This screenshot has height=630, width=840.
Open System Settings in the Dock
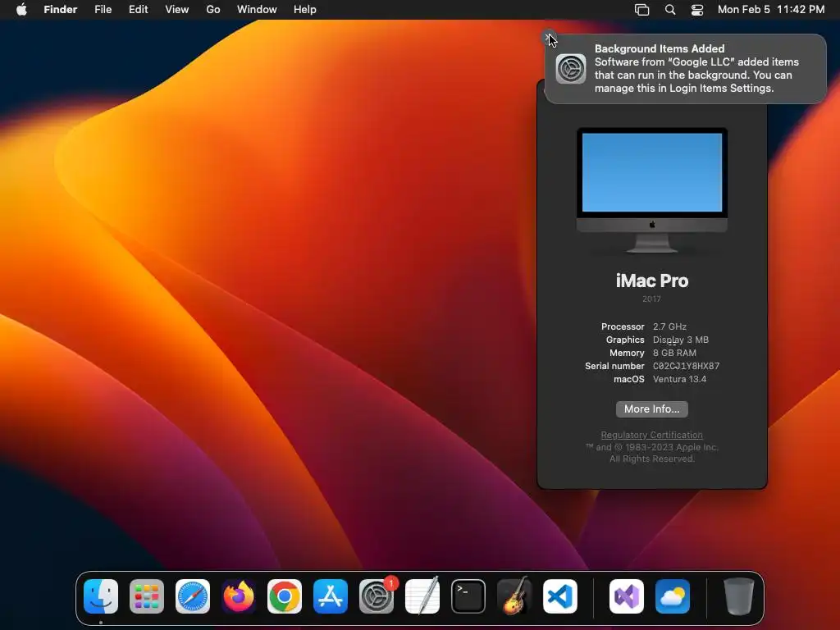377,596
